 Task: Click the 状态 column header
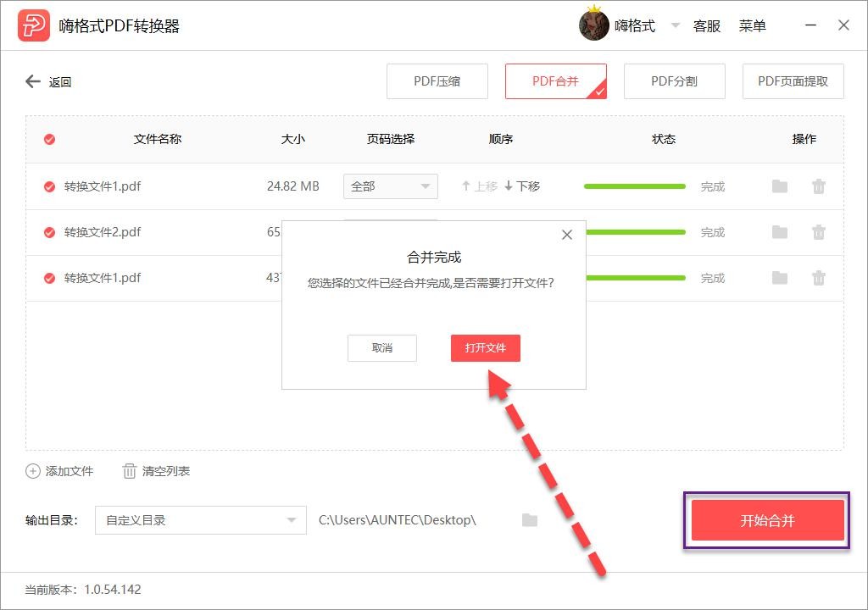(x=664, y=139)
